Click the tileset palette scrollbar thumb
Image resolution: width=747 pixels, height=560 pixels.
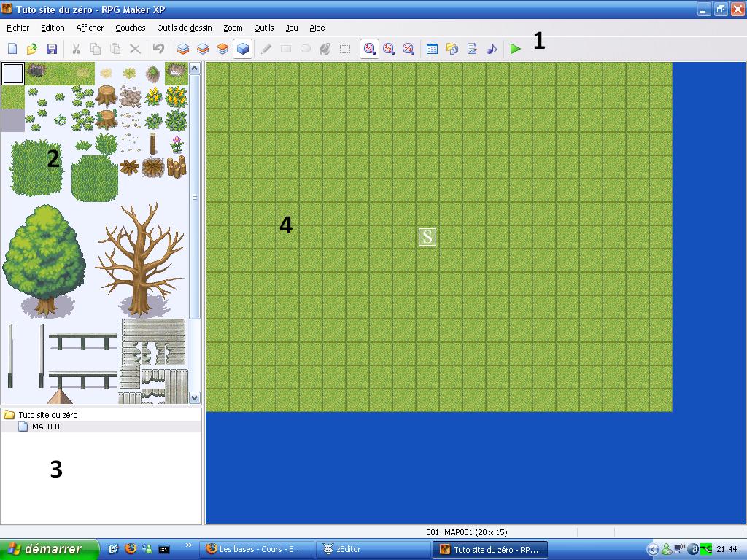[x=194, y=196]
